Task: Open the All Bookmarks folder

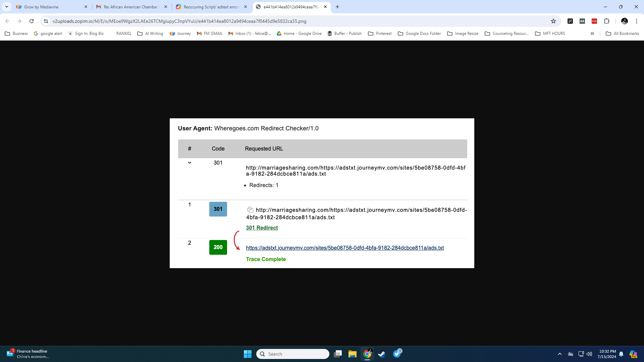Action: pos(623,34)
